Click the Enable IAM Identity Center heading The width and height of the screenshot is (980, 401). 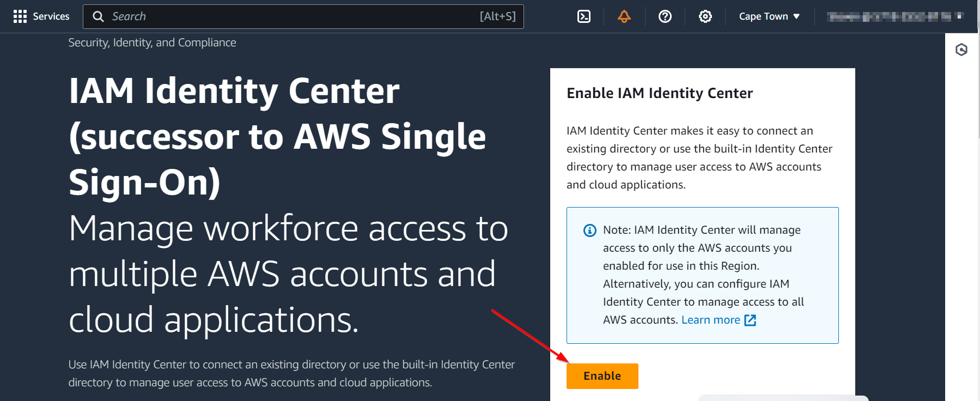tap(660, 93)
